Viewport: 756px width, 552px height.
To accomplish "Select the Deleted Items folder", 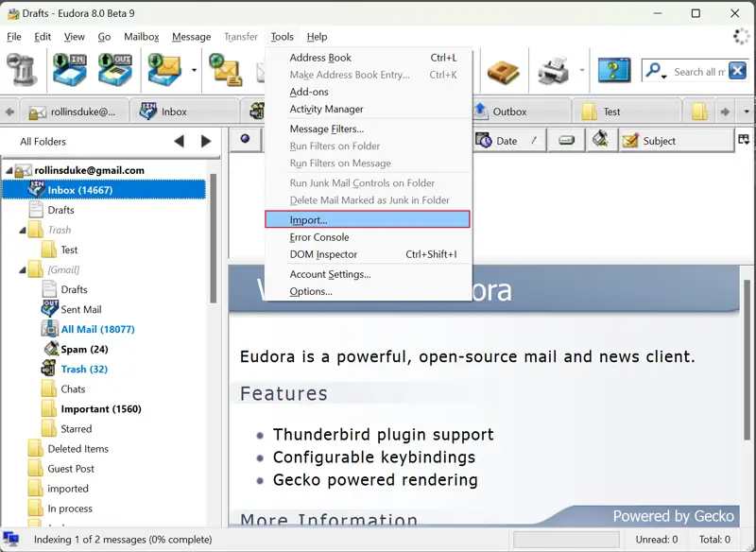I will point(77,449).
